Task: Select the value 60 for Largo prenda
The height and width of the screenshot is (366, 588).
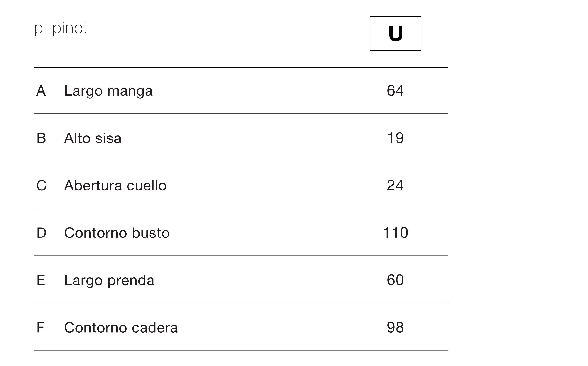Action: click(x=395, y=280)
